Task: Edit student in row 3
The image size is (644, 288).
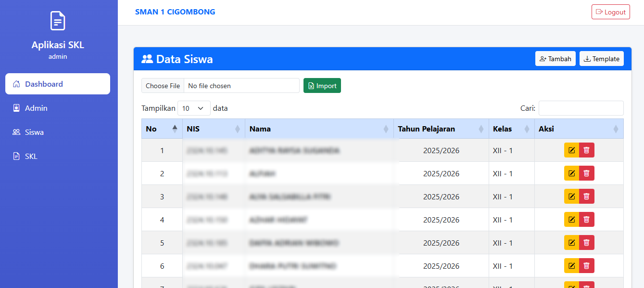Action: 571,196
